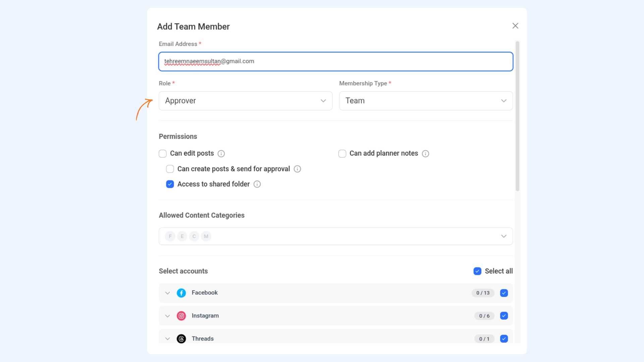644x362 pixels.
Task: Tick Can create posts & send for approval
Action: pos(170,169)
